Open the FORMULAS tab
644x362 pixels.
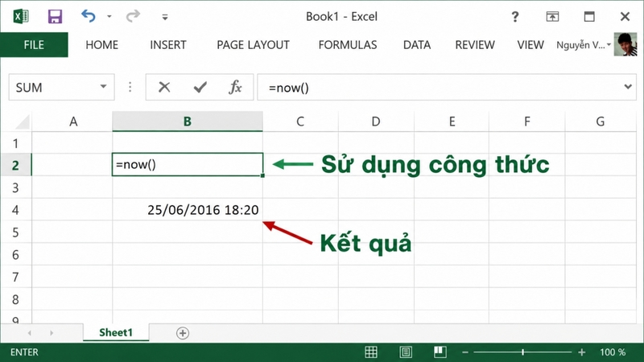click(x=348, y=45)
